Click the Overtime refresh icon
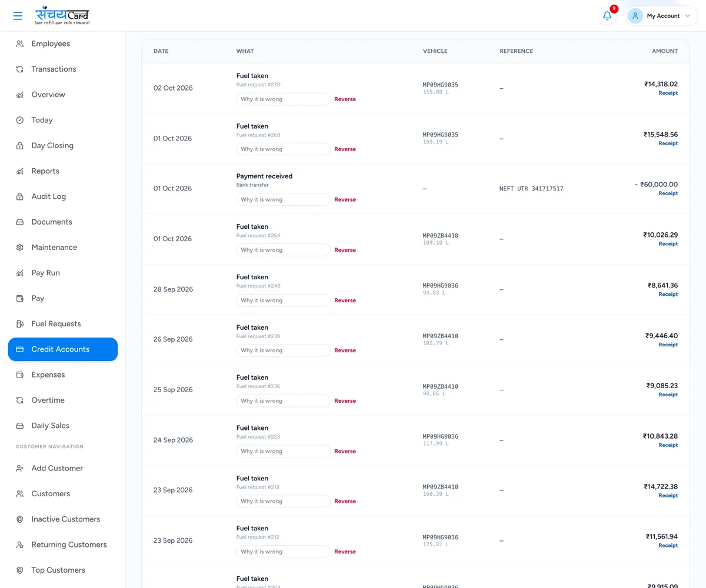 [20, 400]
